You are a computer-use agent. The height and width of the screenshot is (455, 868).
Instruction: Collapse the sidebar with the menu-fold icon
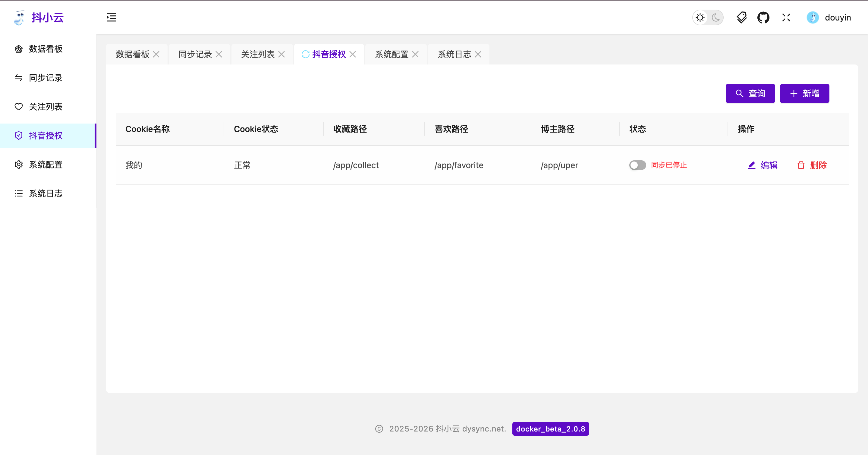pos(111,17)
